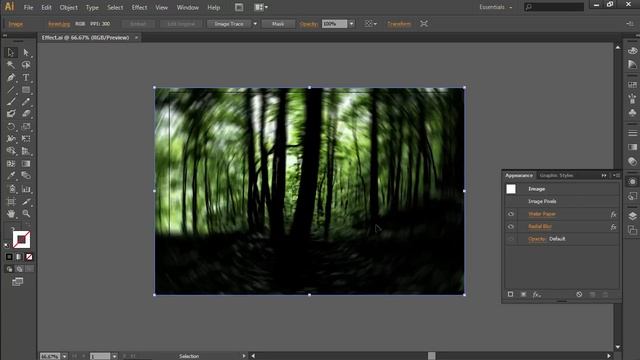Select the Magic Wand tool
The image size is (640, 360).
[11, 65]
